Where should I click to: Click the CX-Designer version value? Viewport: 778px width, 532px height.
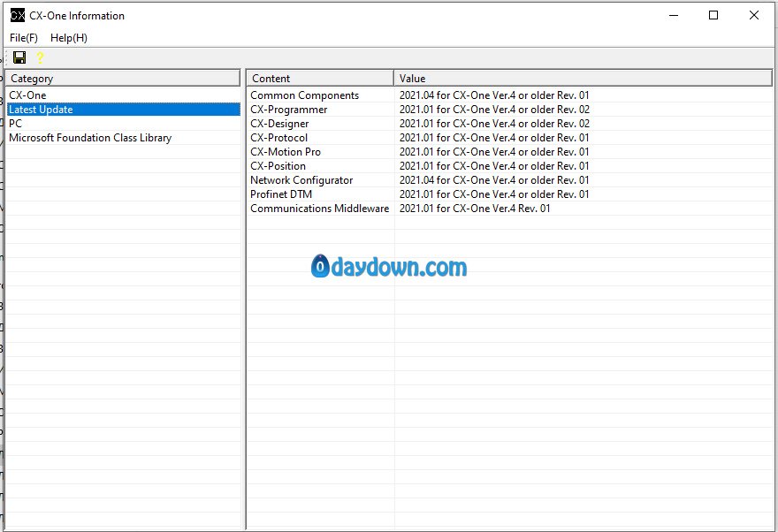click(494, 124)
